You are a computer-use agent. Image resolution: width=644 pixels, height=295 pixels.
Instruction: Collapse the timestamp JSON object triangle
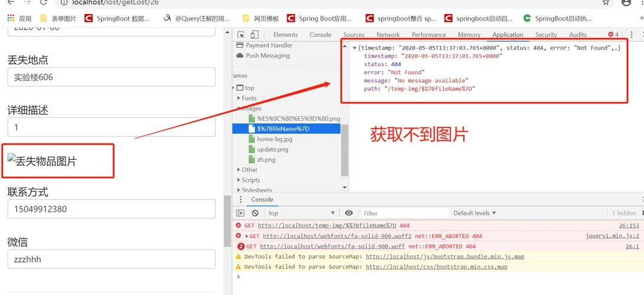pyautogui.click(x=354, y=48)
